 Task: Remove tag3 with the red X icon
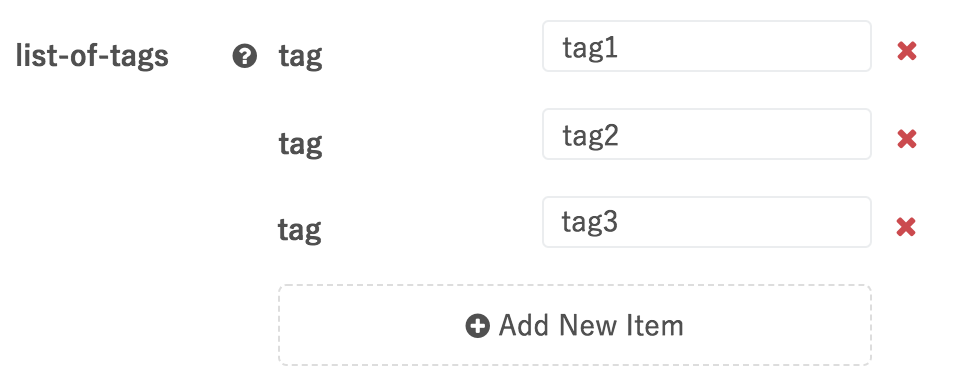(x=906, y=227)
